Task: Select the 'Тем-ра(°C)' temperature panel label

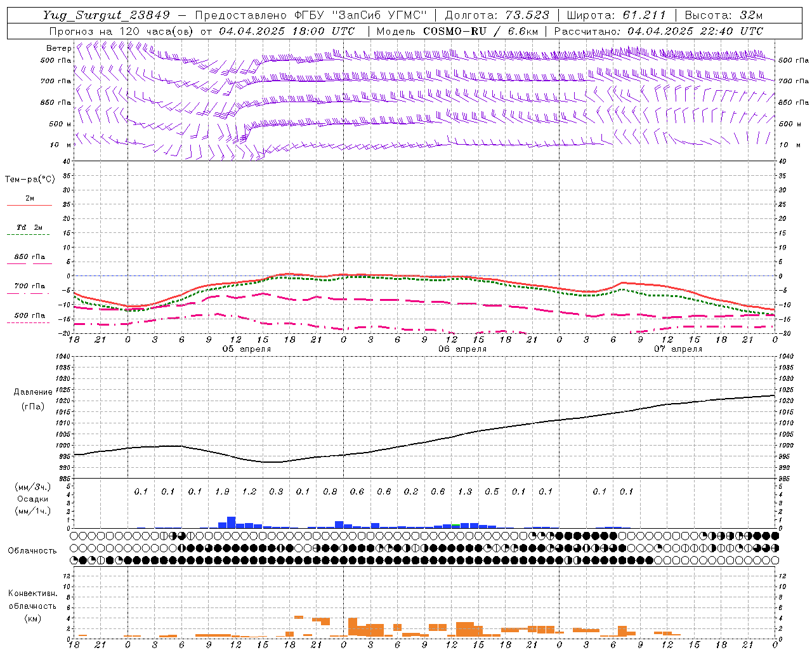Action: click(30, 180)
